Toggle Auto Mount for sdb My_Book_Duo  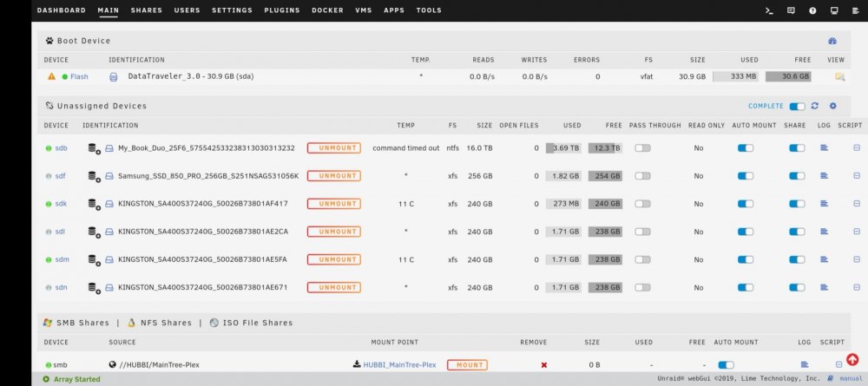[746, 148]
